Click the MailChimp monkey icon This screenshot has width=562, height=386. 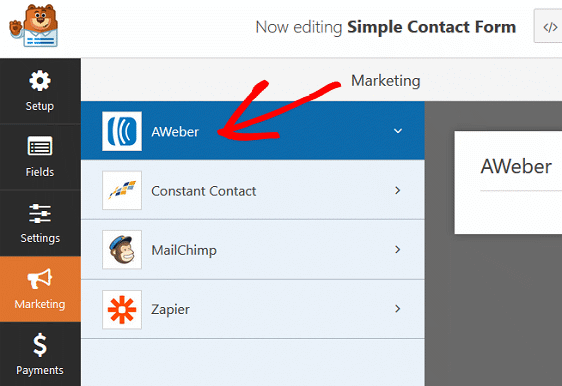[x=122, y=249]
